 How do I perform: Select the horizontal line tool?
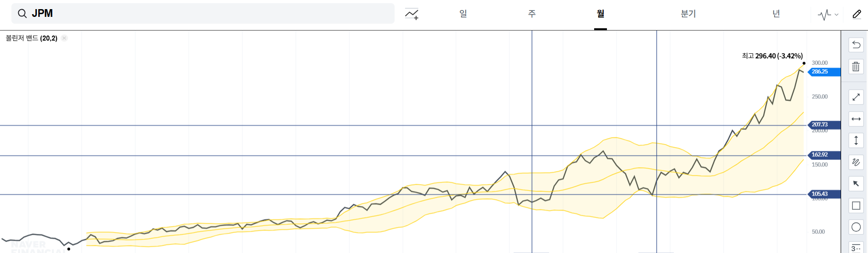point(856,119)
